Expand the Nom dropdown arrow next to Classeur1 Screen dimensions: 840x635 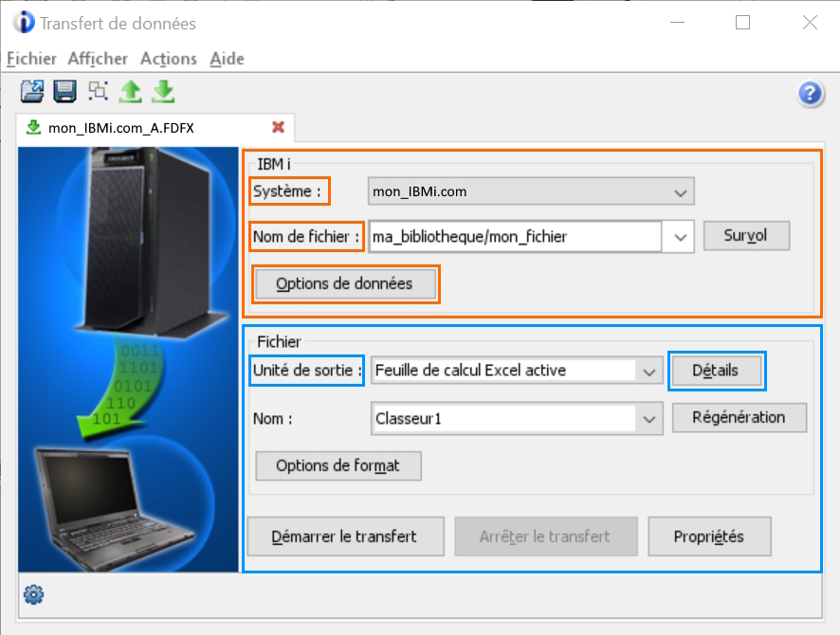tap(649, 419)
